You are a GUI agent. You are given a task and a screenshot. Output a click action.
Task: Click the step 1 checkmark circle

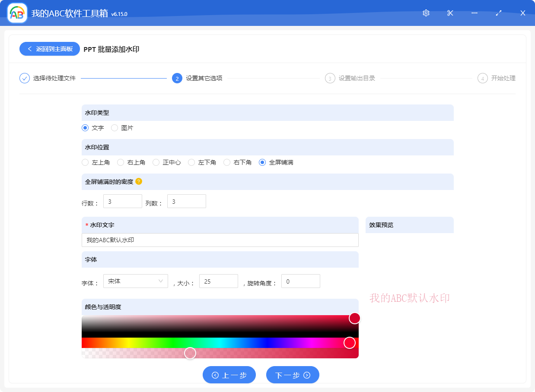click(x=25, y=78)
